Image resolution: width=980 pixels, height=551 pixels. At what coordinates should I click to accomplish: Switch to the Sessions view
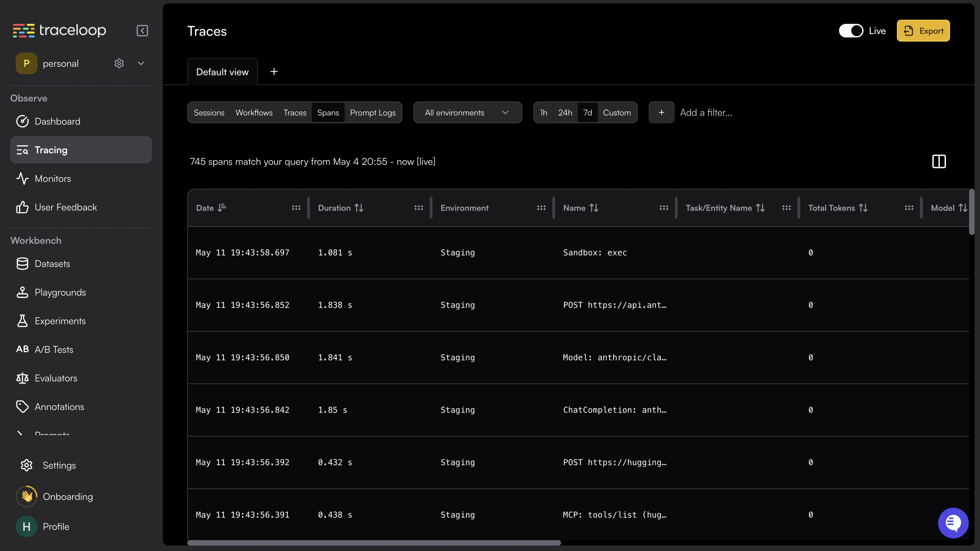pos(209,113)
